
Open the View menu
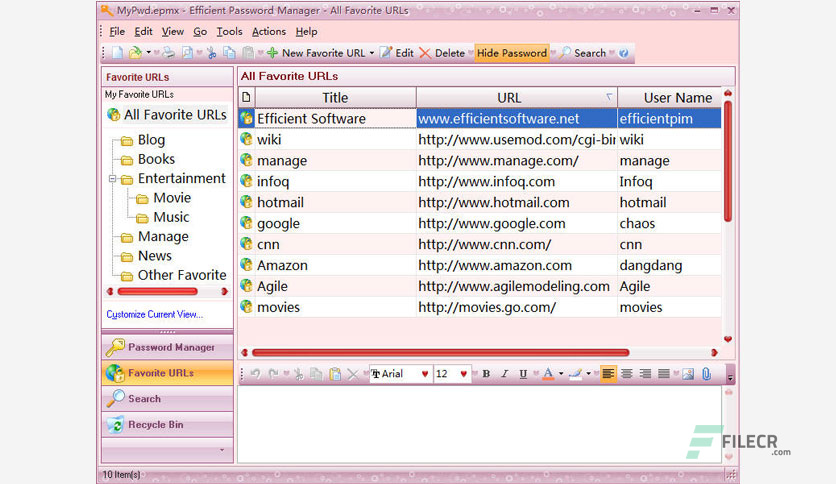(173, 31)
